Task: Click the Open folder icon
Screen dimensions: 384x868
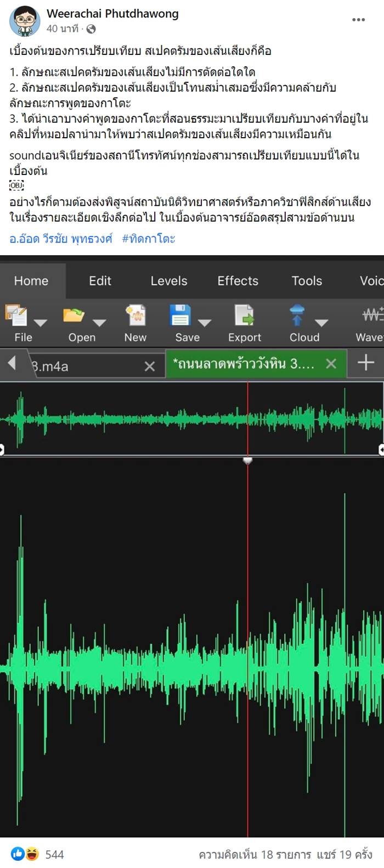Action: tap(74, 315)
